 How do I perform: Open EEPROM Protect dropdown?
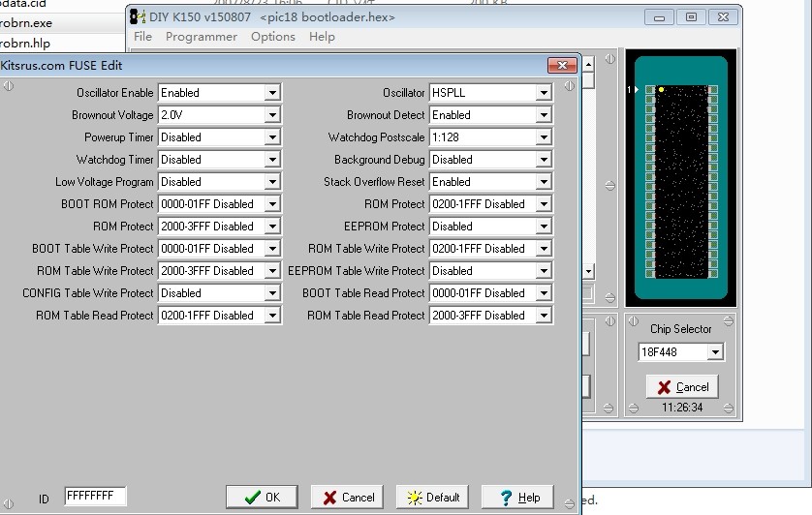tap(544, 227)
